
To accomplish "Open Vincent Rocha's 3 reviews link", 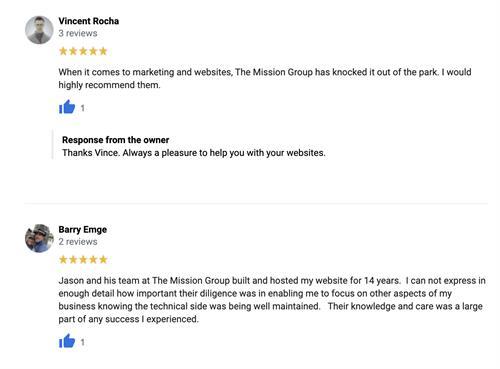I will (78, 33).
